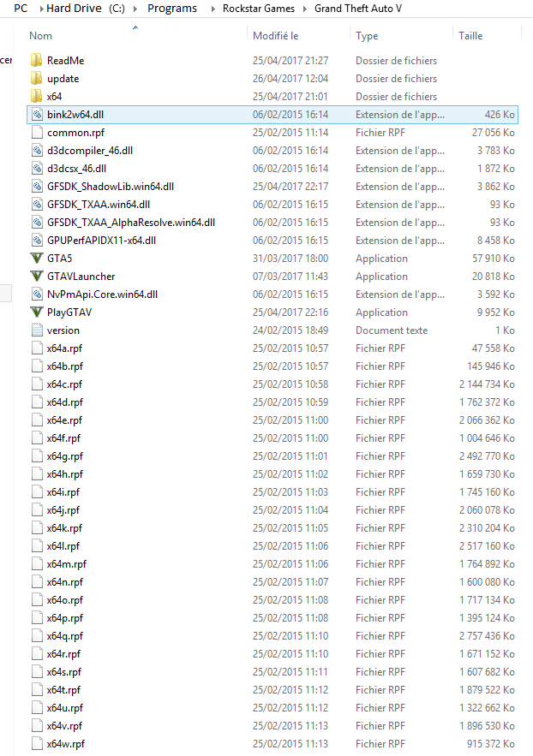533x756 pixels.
Task: Click the x64l.rpf file name
Action: click(x=63, y=545)
